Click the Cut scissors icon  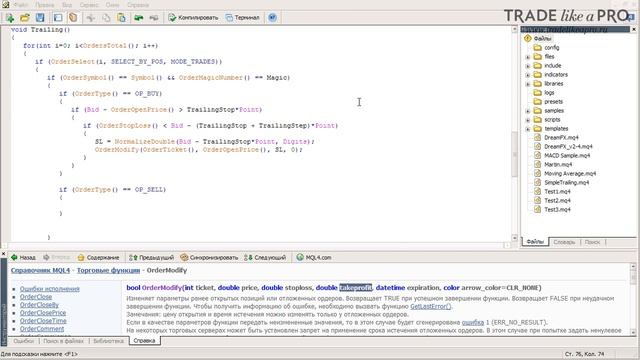[91, 18]
